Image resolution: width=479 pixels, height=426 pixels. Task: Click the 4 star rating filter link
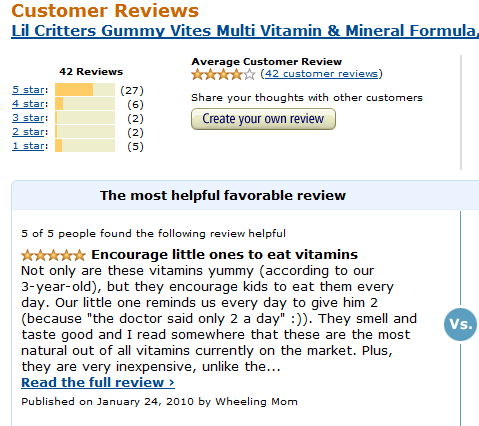[x=28, y=104]
